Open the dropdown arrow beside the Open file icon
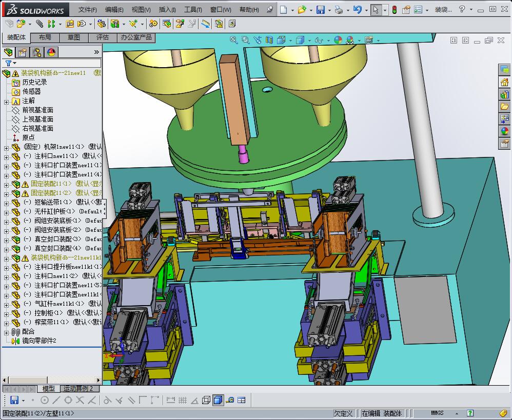This screenshot has width=512, height=420. pos(311,10)
